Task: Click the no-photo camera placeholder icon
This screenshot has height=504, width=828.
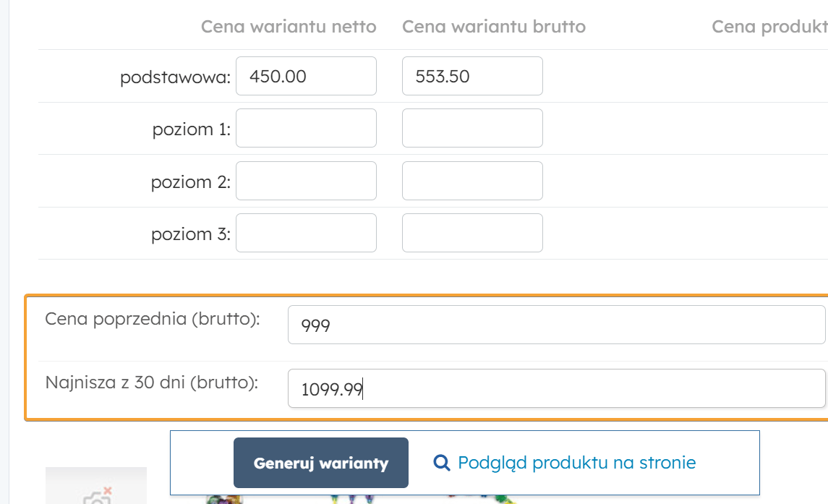Action: pyautogui.click(x=96, y=495)
